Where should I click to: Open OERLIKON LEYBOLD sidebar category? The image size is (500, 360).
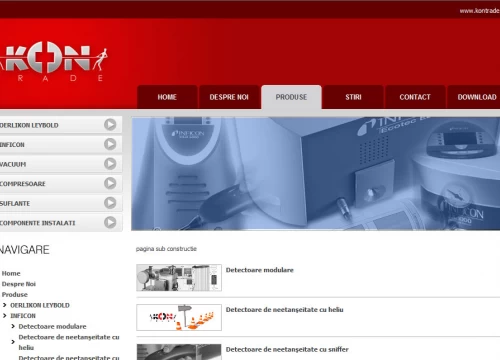point(61,125)
